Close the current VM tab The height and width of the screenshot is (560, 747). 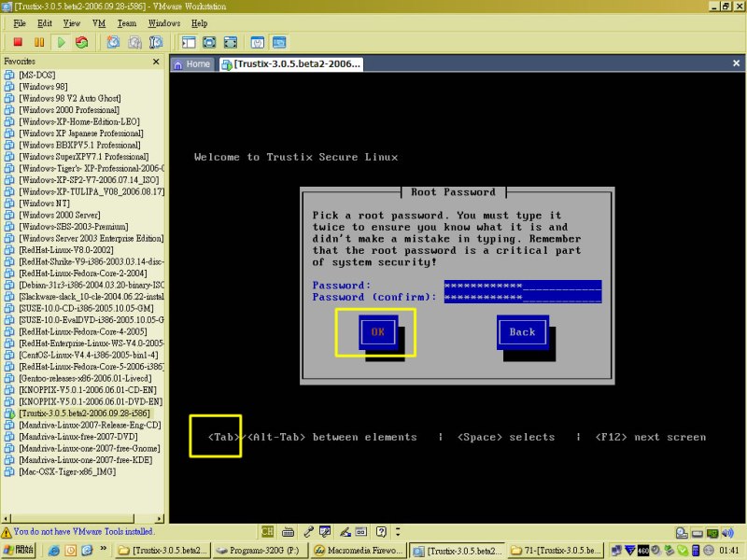(736, 63)
